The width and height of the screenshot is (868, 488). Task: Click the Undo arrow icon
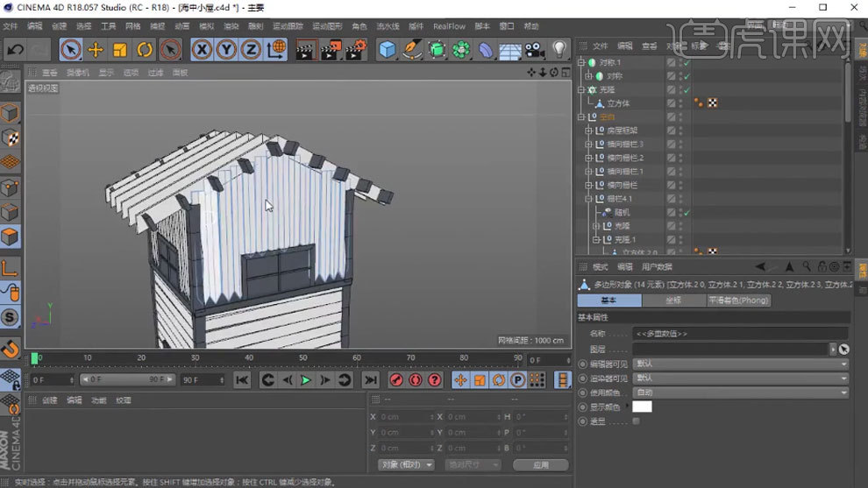(15, 50)
